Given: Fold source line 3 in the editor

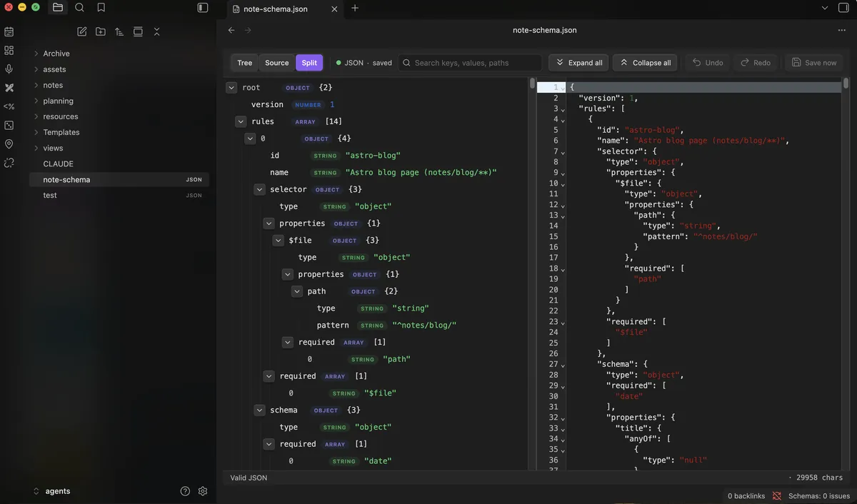Looking at the screenshot, I should click(563, 109).
